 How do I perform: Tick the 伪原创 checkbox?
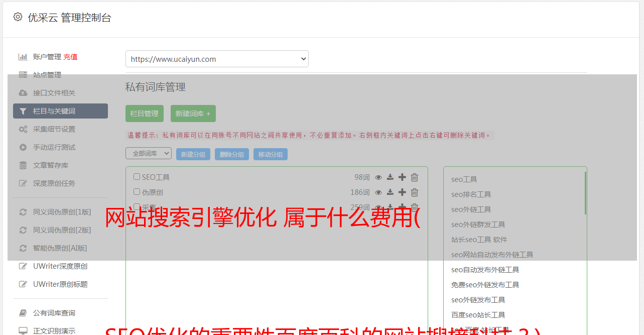pos(137,192)
